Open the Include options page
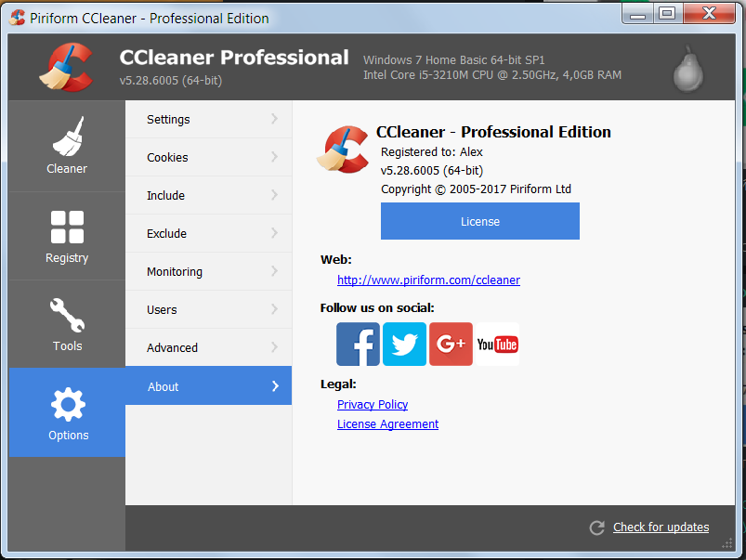Screen dimensions: 746x560 click(x=208, y=196)
